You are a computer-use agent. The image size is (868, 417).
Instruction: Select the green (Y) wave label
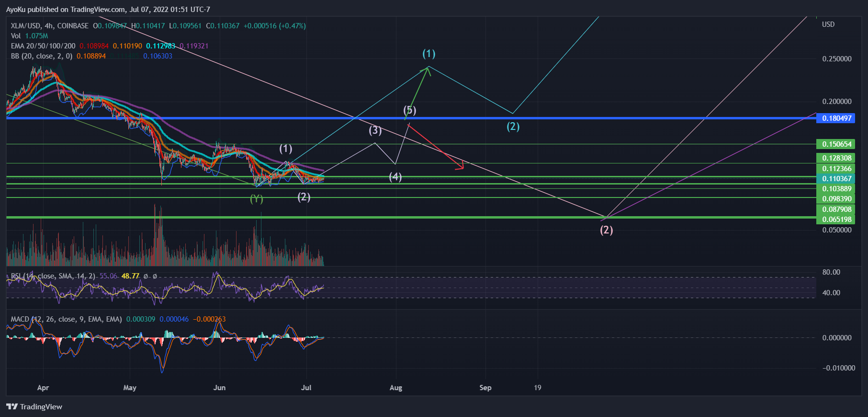click(x=257, y=198)
